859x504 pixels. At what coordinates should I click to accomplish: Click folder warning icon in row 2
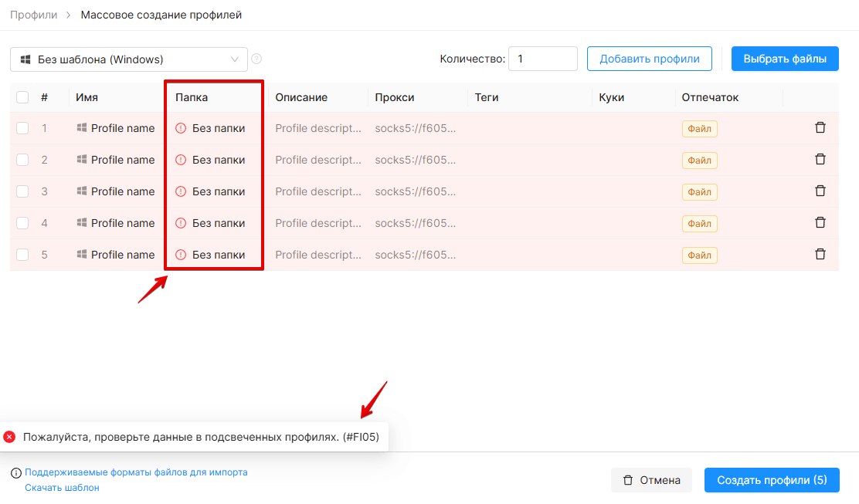point(181,160)
